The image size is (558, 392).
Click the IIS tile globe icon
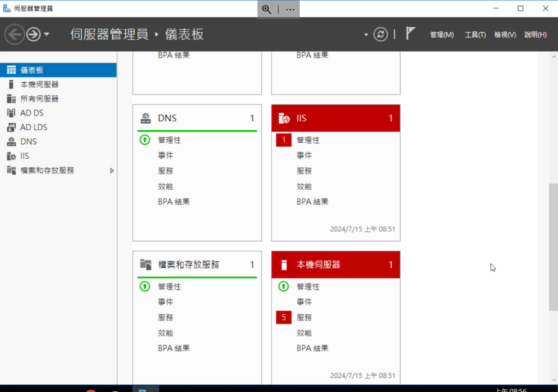[x=284, y=118]
